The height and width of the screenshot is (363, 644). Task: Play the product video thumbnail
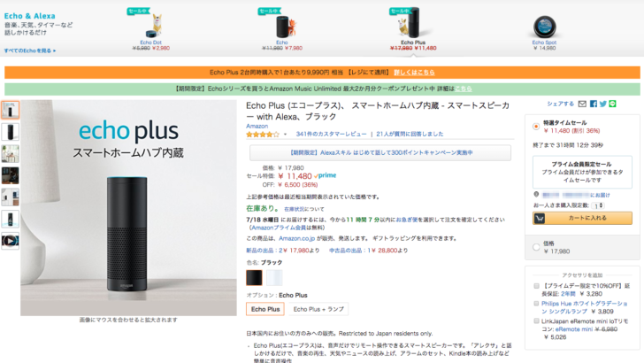10,241
